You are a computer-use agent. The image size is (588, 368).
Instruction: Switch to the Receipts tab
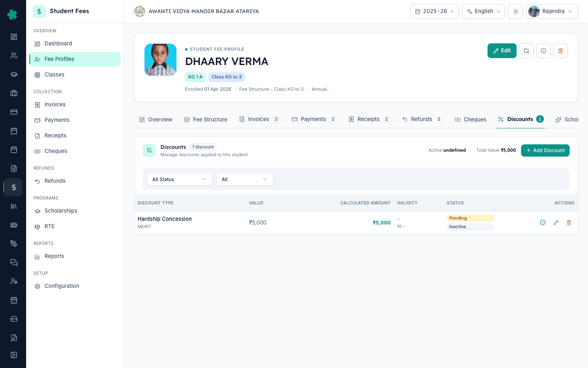pyautogui.click(x=369, y=119)
